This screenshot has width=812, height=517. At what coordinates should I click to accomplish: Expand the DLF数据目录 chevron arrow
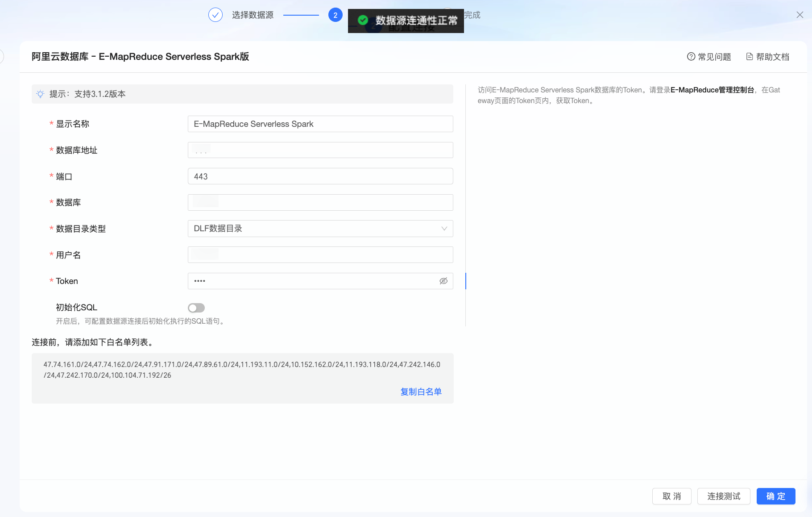(444, 229)
